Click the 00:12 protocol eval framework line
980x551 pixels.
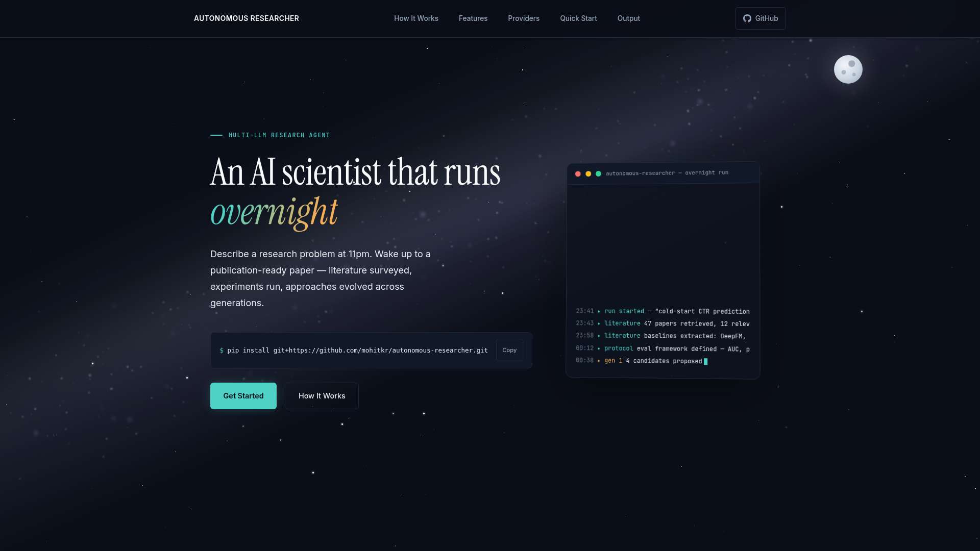pos(663,348)
